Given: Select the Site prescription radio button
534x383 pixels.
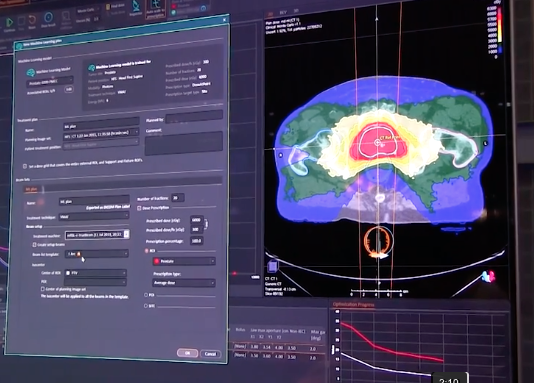Looking at the screenshot, I should (x=146, y=306).
